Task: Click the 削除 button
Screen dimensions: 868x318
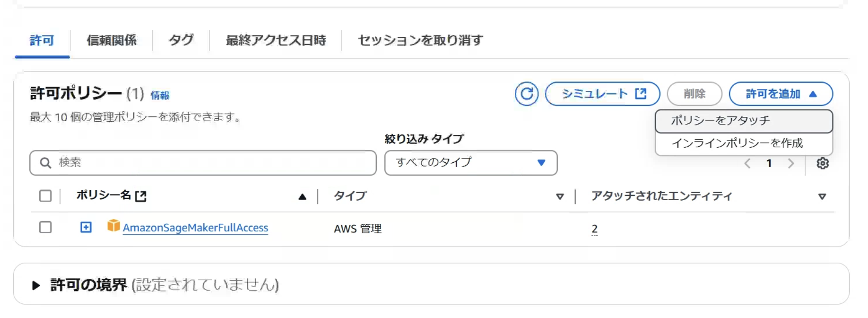Action: (694, 94)
